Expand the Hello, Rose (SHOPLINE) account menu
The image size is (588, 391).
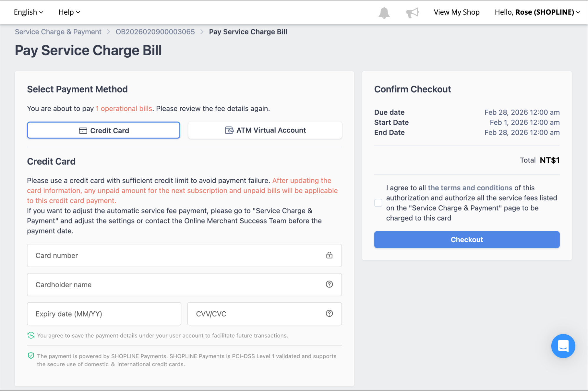pyautogui.click(x=537, y=12)
